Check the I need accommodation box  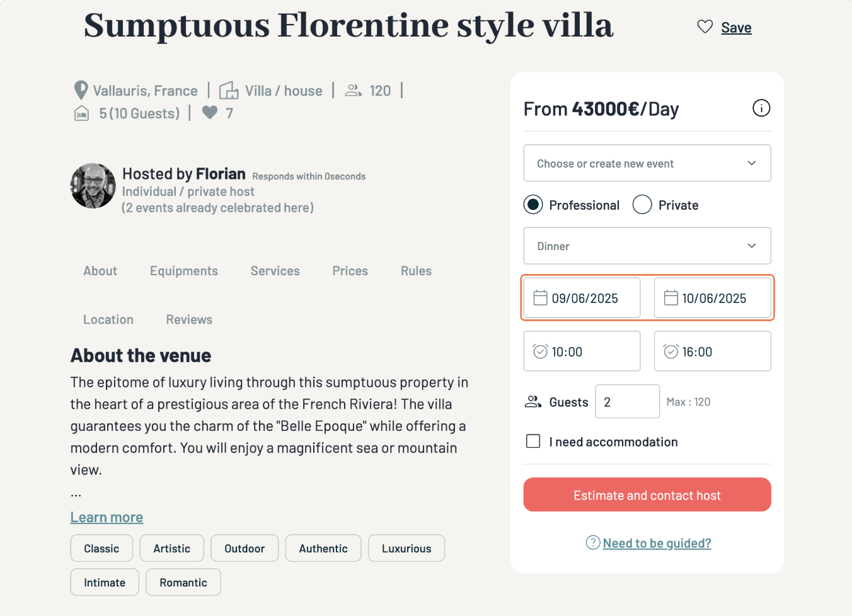click(x=533, y=442)
